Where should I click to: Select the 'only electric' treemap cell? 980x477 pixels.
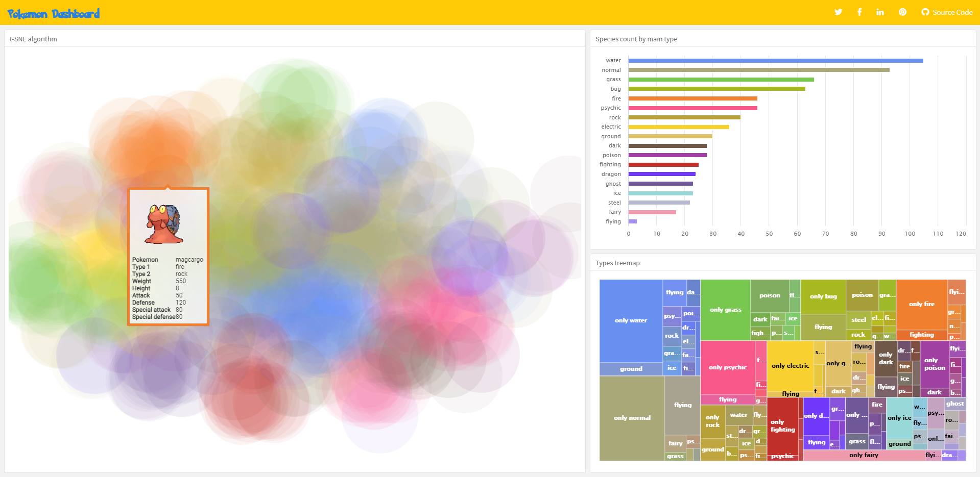(x=790, y=366)
